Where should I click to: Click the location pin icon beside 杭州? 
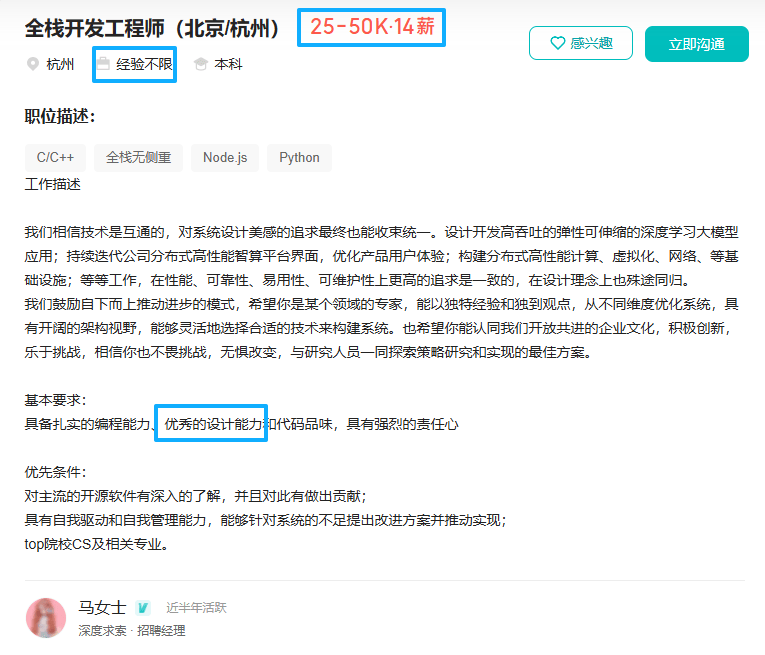click(33, 65)
